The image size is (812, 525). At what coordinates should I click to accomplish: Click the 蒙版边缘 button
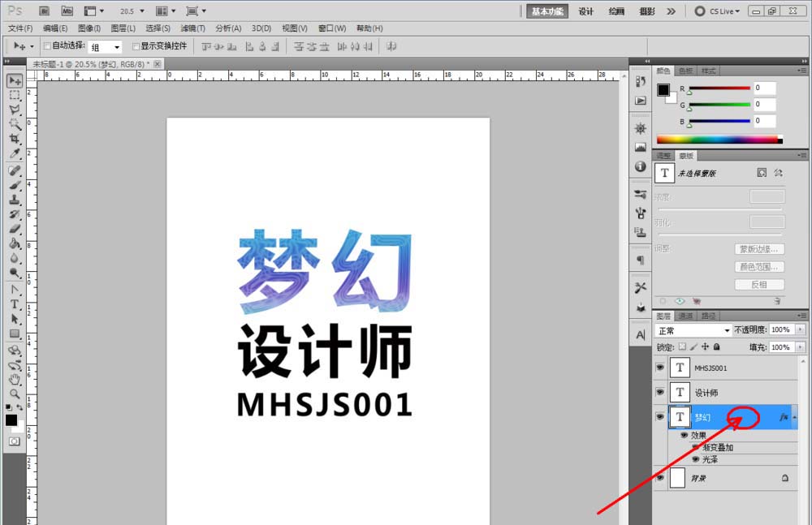(x=759, y=248)
